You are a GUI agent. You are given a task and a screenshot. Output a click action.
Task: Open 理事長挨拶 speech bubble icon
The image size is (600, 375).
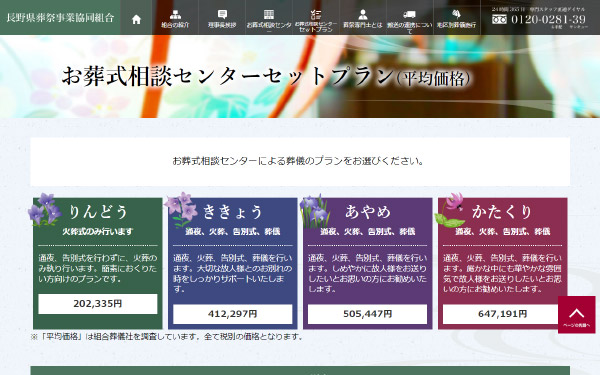click(x=222, y=15)
